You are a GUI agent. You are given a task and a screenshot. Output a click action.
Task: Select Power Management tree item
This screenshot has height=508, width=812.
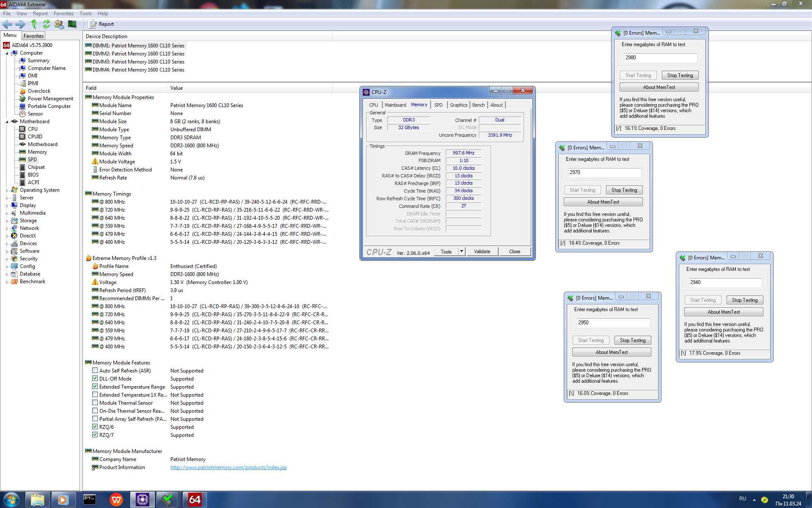[50, 99]
